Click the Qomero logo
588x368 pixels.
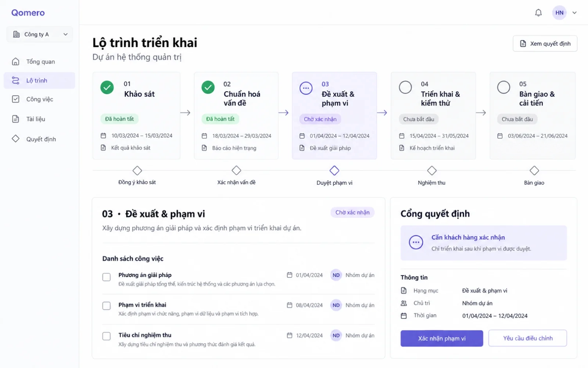[28, 13]
